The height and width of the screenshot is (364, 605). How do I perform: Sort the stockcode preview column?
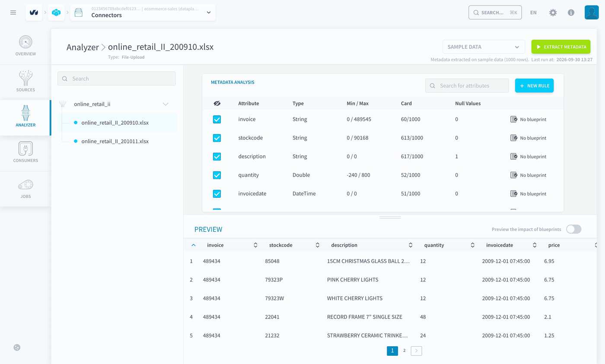(x=318, y=245)
